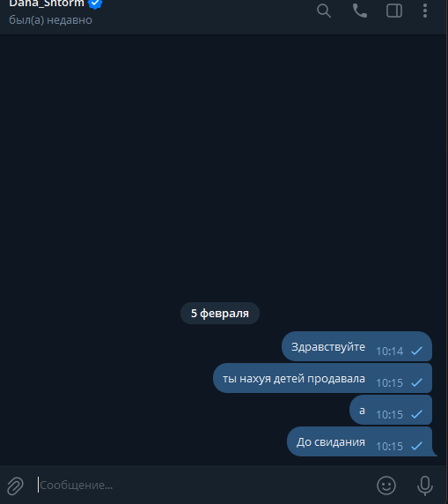Select the "Здравствуйте" message bubble
This screenshot has width=448, height=504.
pos(356,346)
